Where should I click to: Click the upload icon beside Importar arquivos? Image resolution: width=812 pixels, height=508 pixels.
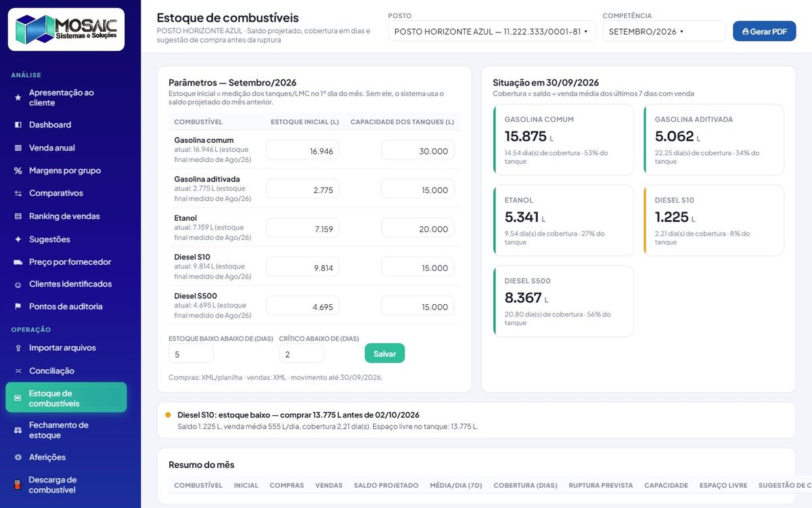(x=18, y=347)
